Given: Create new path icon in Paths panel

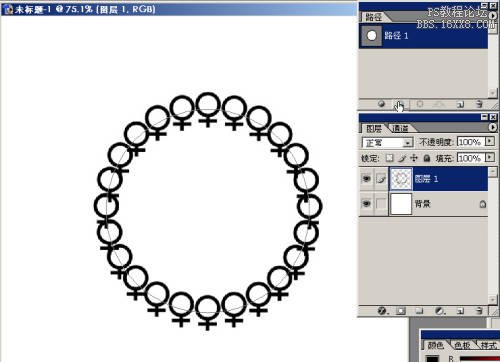Looking at the screenshot, I should (x=460, y=104).
